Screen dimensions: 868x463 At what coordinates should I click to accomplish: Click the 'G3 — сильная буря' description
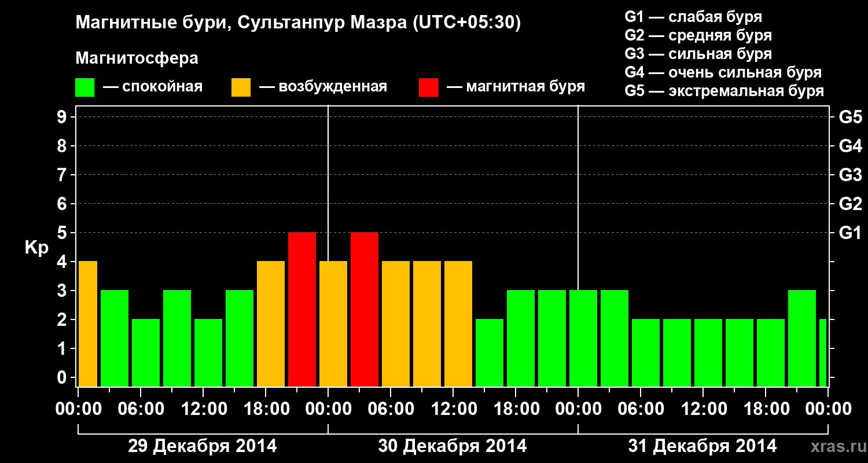click(x=698, y=54)
